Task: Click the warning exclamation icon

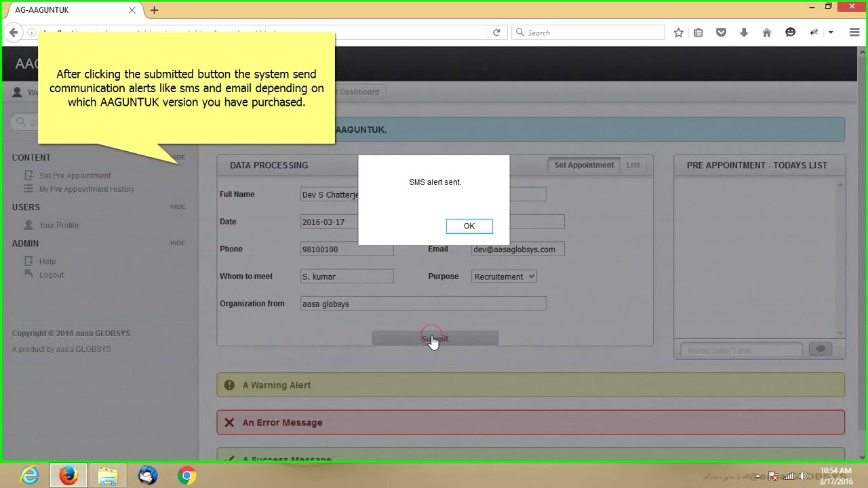Action: [229, 385]
